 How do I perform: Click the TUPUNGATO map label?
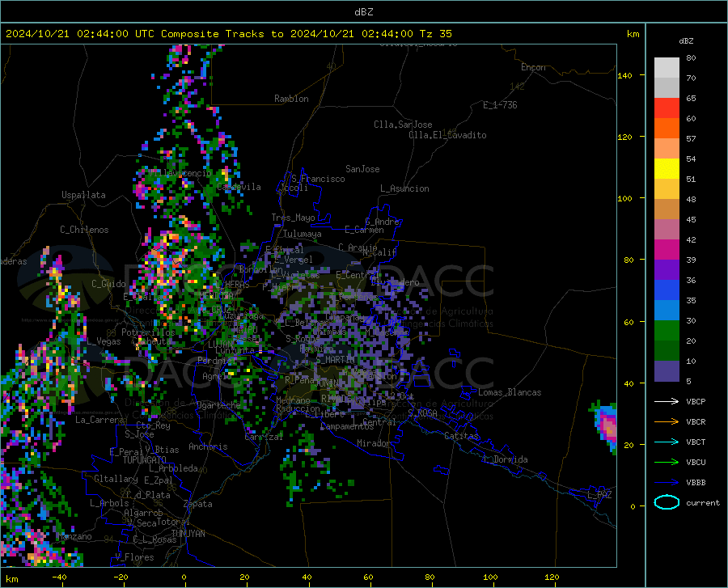(x=145, y=460)
